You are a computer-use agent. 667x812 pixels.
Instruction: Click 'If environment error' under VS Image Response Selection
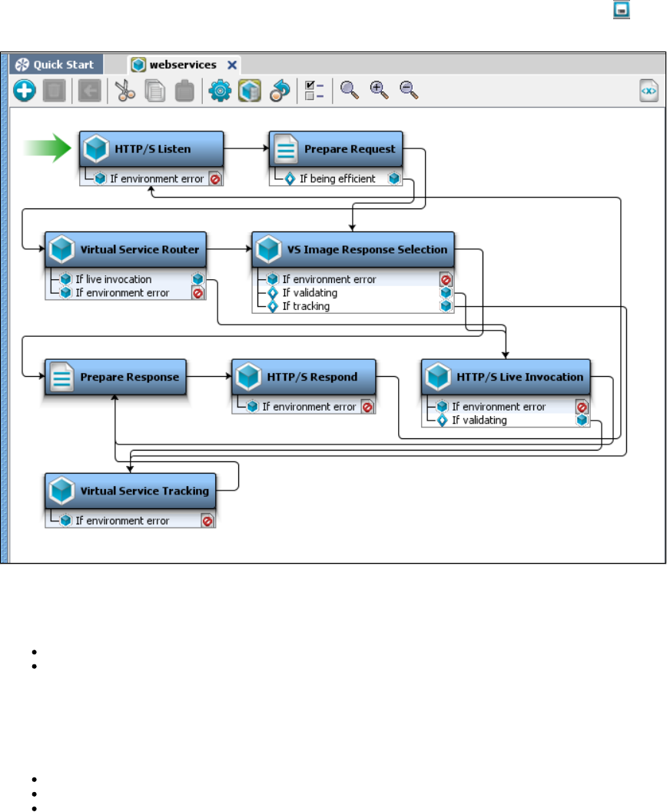(x=329, y=279)
